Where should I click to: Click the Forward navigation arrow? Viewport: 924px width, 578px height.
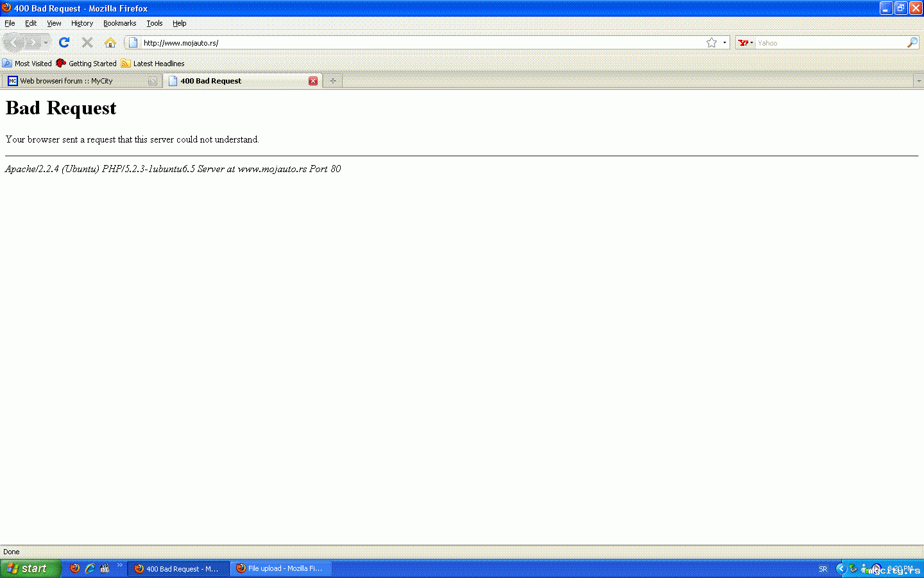[x=33, y=43]
